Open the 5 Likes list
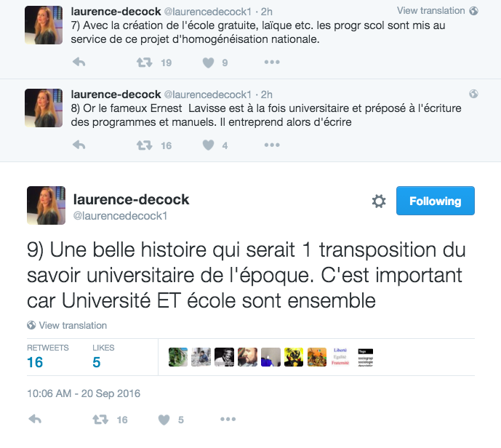Image resolution: width=501 pixels, height=448 pixels. (x=103, y=357)
